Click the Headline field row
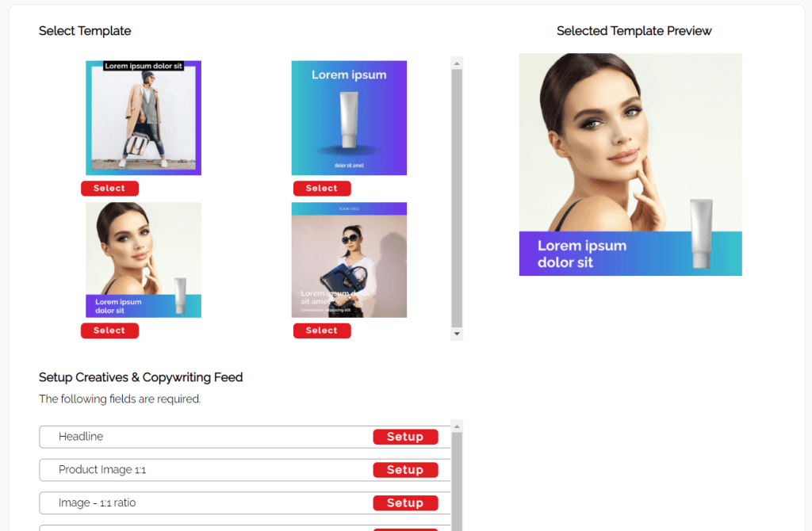 [245, 437]
